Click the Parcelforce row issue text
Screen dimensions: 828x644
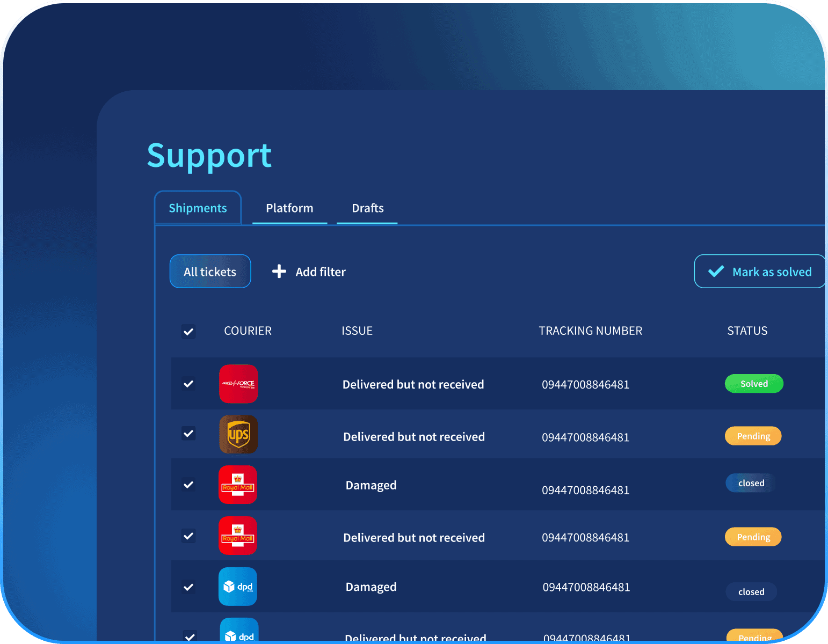413,384
